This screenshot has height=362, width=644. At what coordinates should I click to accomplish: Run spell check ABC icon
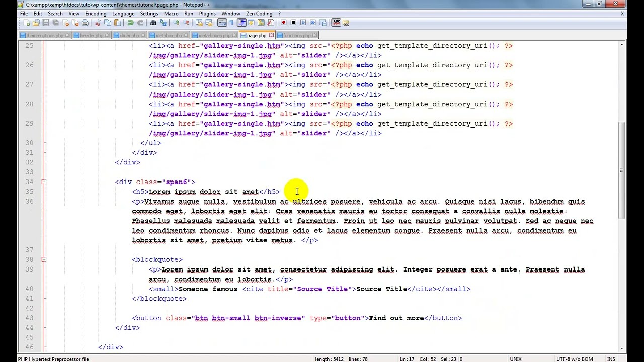pyautogui.click(x=336, y=23)
